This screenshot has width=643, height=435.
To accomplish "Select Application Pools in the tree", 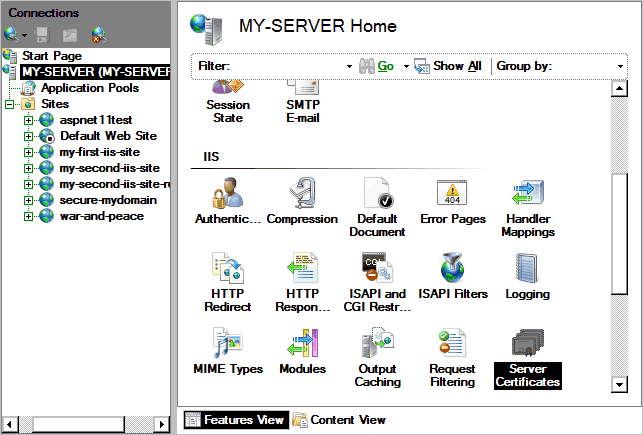I will pyautogui.click(x=90, y=88).
